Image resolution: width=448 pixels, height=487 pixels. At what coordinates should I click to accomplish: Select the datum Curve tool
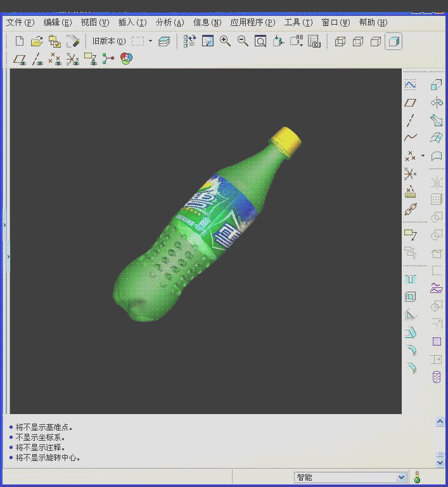411,137
